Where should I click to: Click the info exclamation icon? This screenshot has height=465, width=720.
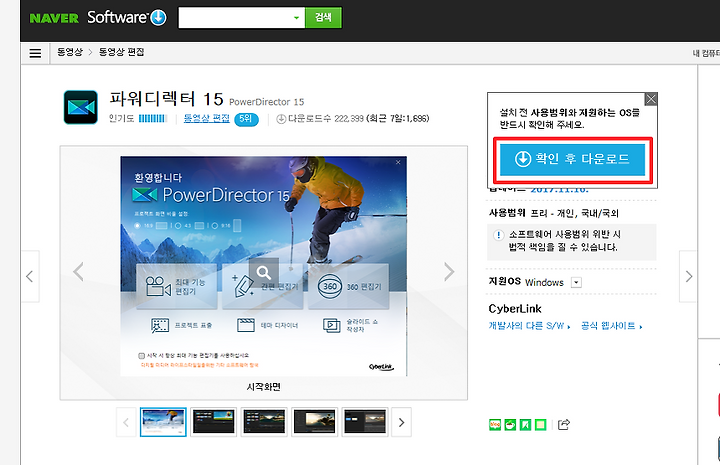(x=498, y=235)
